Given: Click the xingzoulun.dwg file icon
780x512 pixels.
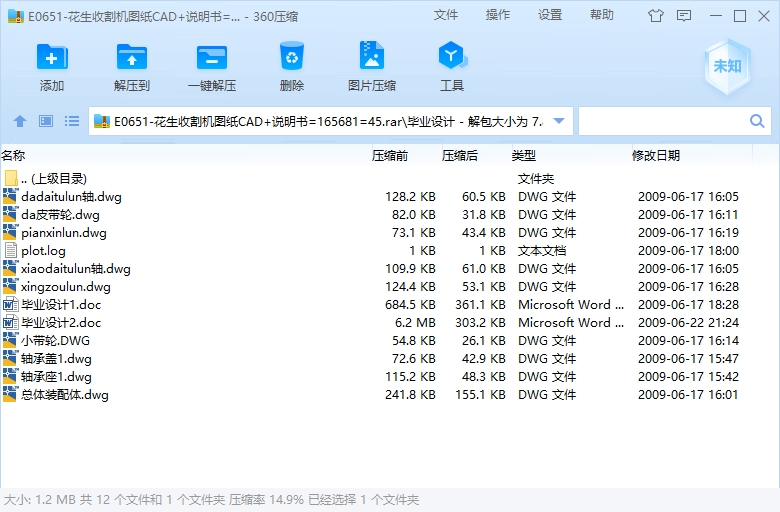Looking at the screenshot, I should pos(10,286).
